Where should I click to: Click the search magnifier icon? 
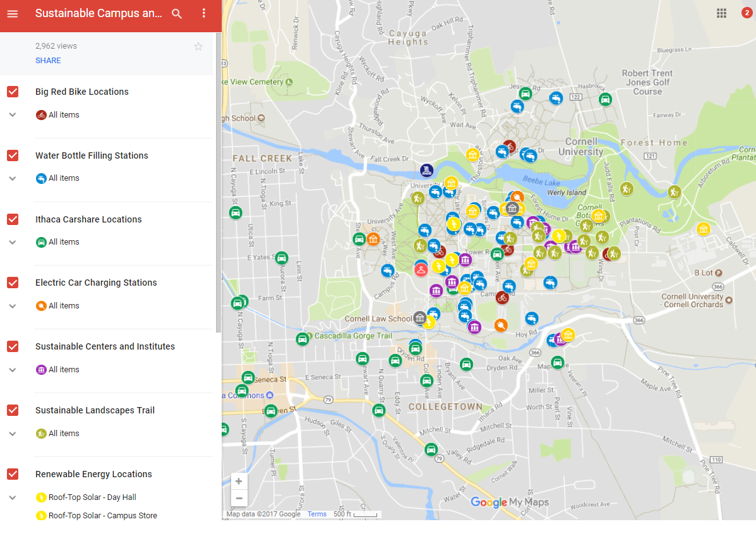point(177,14)
